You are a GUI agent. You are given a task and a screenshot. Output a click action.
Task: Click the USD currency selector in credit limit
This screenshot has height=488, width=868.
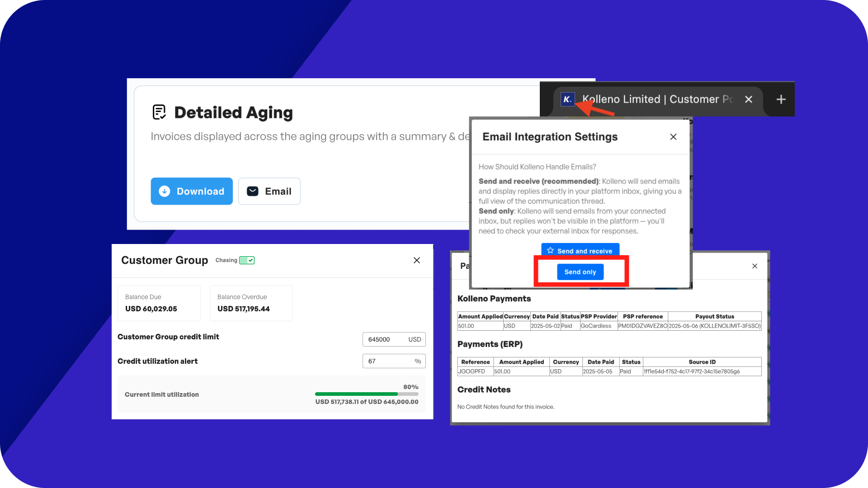[x=415, y=339]
